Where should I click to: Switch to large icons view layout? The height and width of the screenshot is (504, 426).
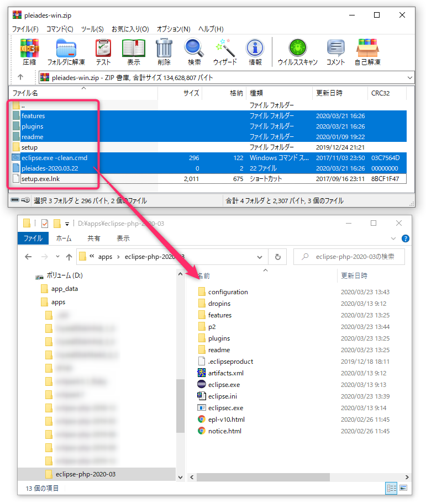(403, 488)
